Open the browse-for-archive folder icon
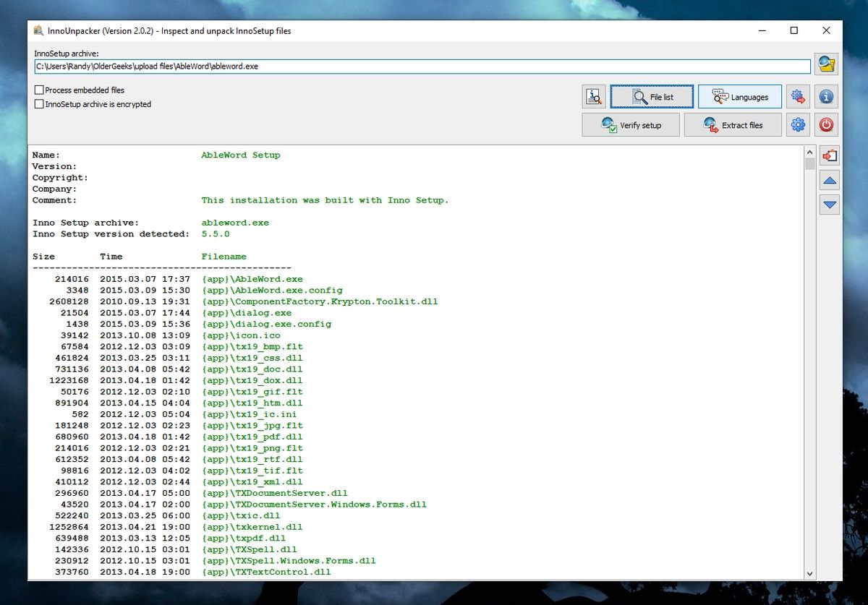Image resolution: width=868 pixels, height=605 pixels. pos(826,64)
